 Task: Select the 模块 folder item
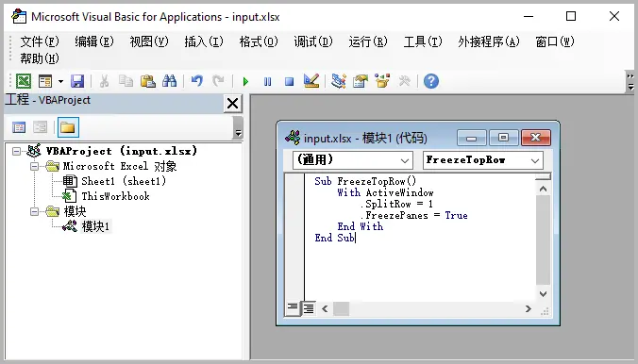pyautogui.click(x=75, y=211)
